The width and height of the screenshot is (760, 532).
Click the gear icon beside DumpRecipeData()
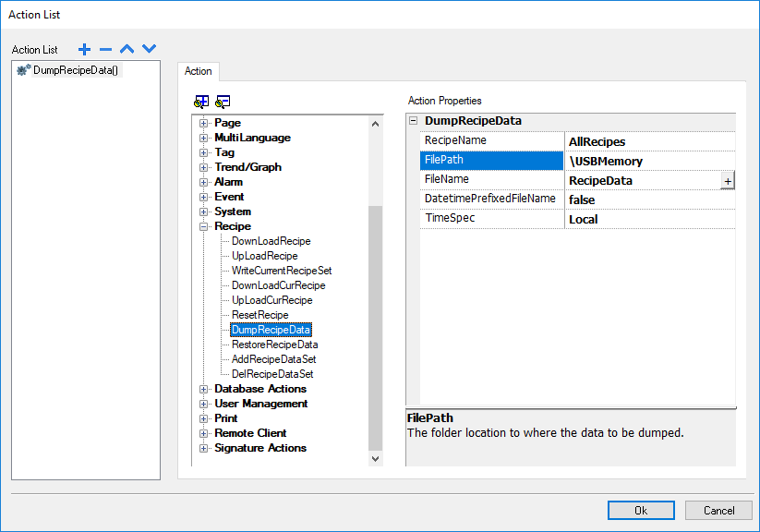21,69
